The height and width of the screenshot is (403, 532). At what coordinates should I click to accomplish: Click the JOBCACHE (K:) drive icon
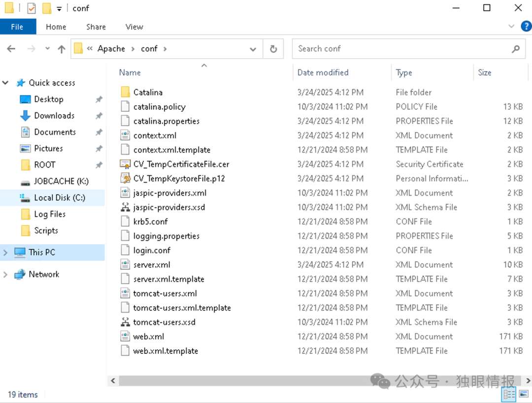coord(26,183)
